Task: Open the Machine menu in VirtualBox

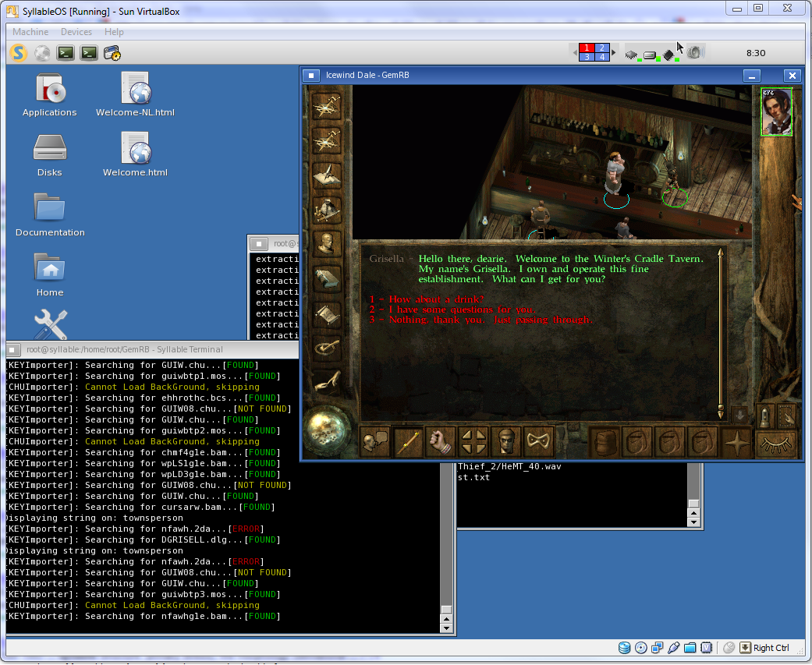Action: 30,32
